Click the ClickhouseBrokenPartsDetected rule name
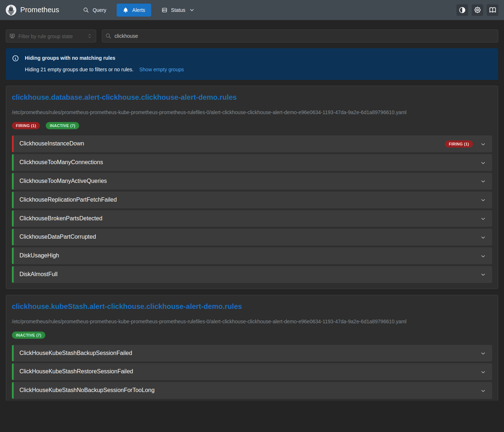 pyautogui.click(x=61, y=218)
